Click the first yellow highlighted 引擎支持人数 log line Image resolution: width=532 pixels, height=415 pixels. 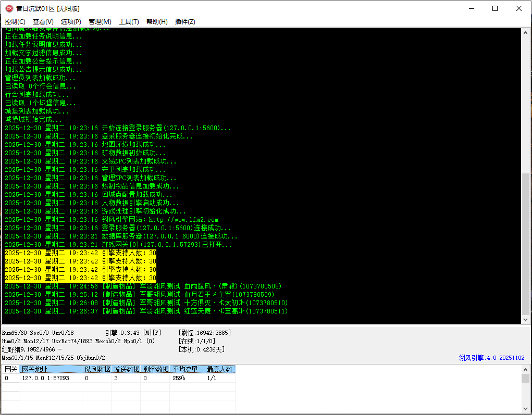(x=80, y=253)
